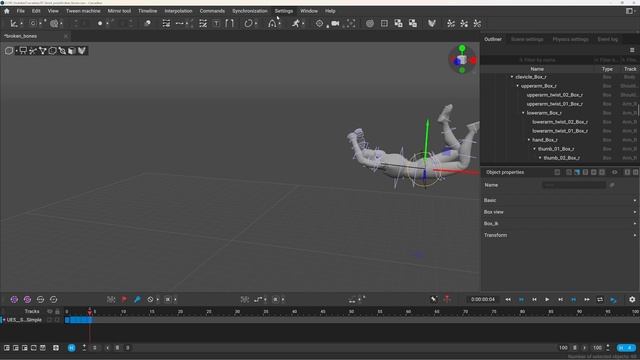Click the grid square icon in toolbar
Screen dimensions: 640x360
click(384, 24)
